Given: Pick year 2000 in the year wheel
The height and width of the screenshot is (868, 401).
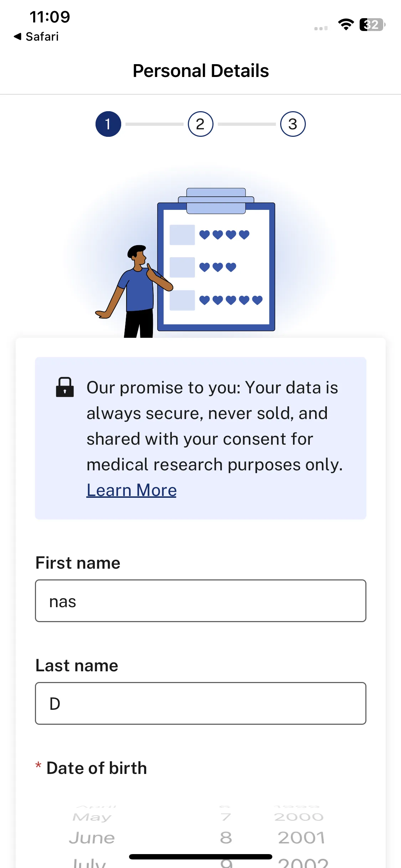Looking at the screenshot, I should point(299,817).
